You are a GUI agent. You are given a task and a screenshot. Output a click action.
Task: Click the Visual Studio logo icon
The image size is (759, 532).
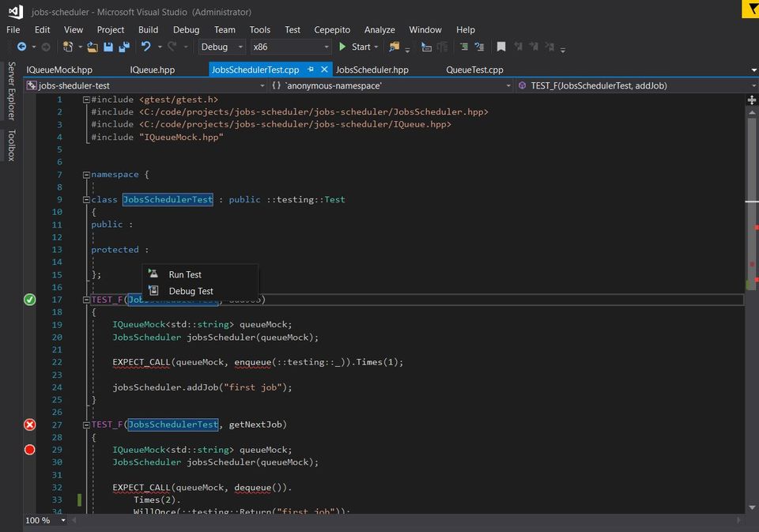coord(16,12)
